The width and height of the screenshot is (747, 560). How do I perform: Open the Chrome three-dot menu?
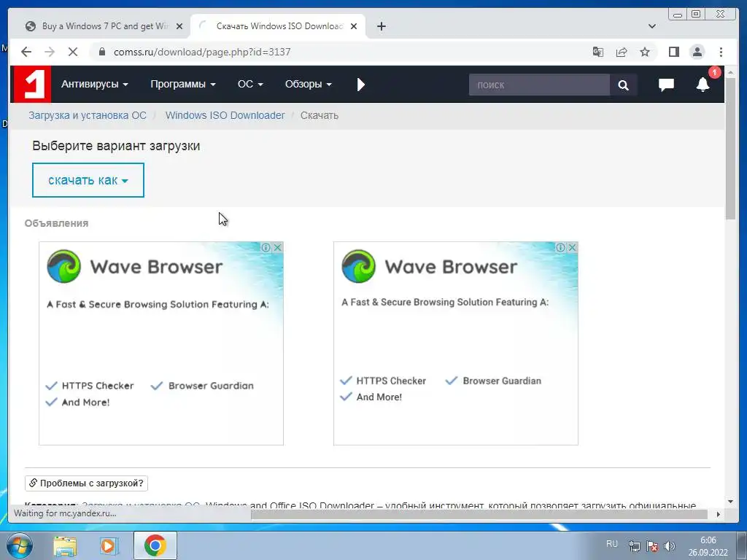click(x=721, y=52)
